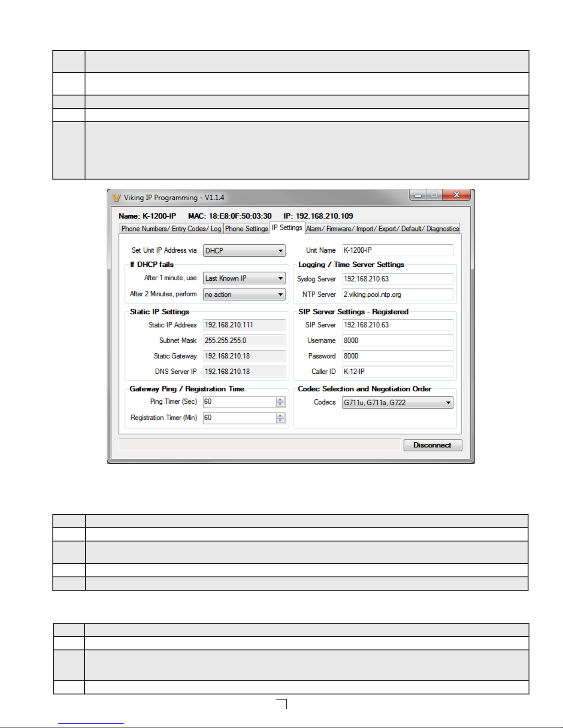Click the "Static IP Settings" group label

coord(159,312)
